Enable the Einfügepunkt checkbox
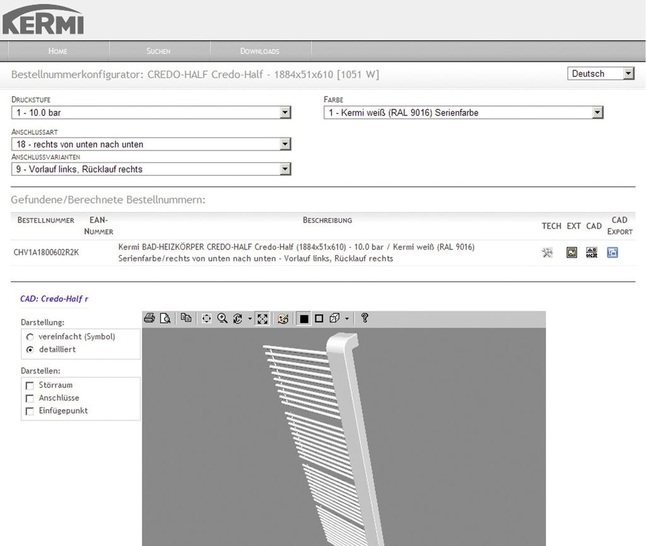Screen dimensions: 646x546 tap(30, 411)
